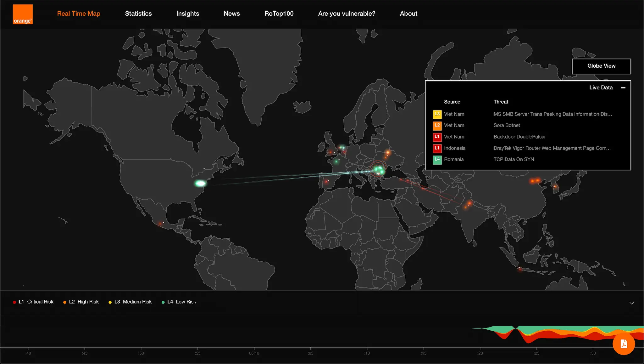The width and height of the screenshot is (644, 364).
Task: Click the L2 badge on Sora Botnet row
Action: [x=437, y=125]
